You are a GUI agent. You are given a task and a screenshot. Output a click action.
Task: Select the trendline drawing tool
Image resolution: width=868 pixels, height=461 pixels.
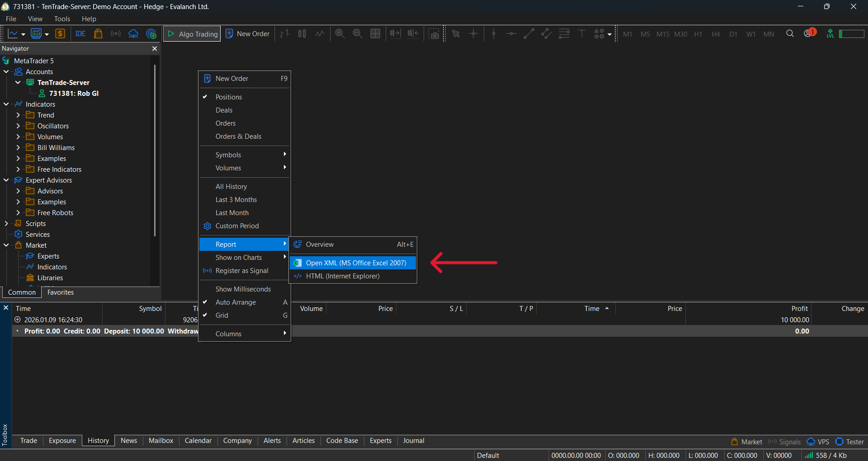coord(529,34)
